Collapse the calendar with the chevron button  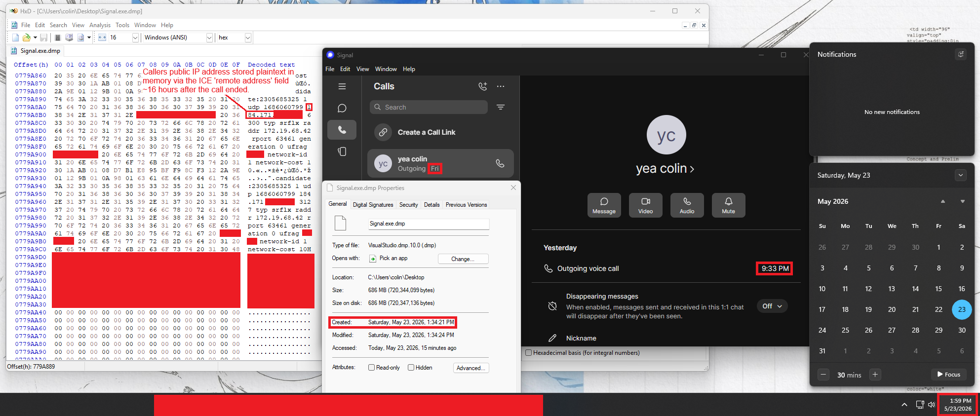(960, 175)
